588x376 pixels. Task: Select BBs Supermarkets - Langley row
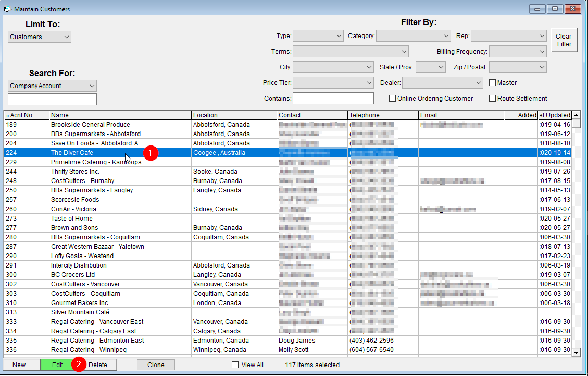[287, 190]
